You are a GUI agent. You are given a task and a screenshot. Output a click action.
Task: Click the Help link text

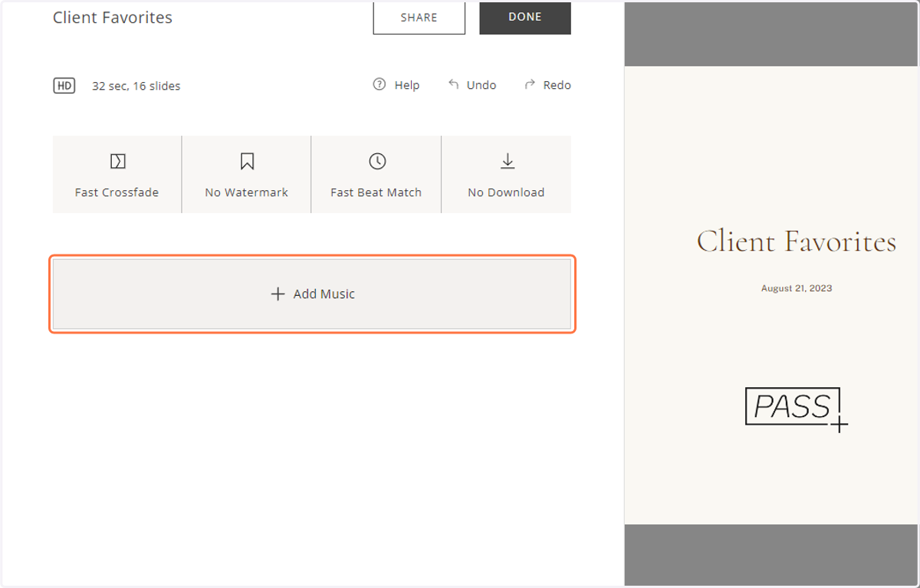tap(407, 85)
